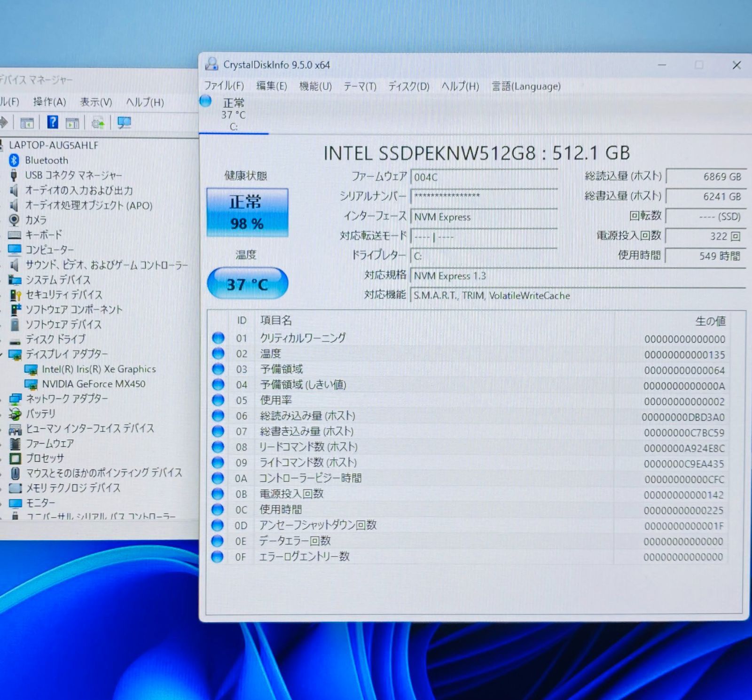
Task: Select the USB コネクタ マネージャー category icon
Action: point(14,175)
